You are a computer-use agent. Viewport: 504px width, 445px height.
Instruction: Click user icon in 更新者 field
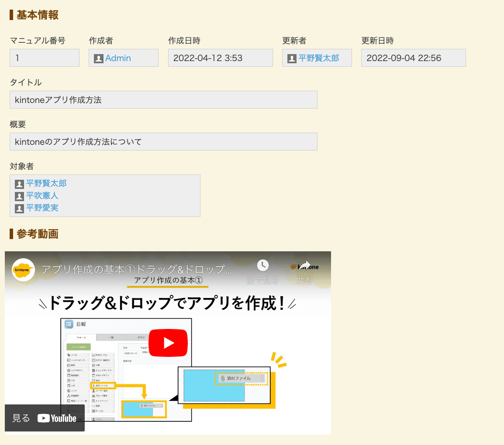[x=292, y=58]
